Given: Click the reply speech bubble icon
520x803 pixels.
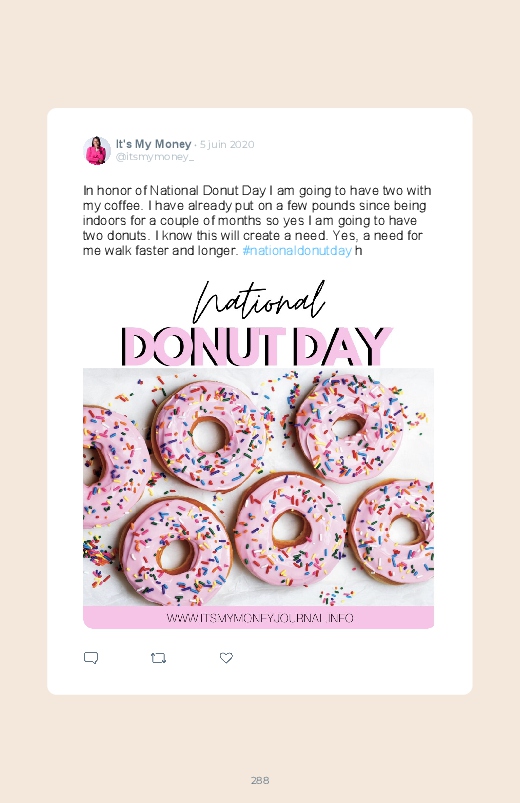Looking at the screenshot, I should pos(91,658).
